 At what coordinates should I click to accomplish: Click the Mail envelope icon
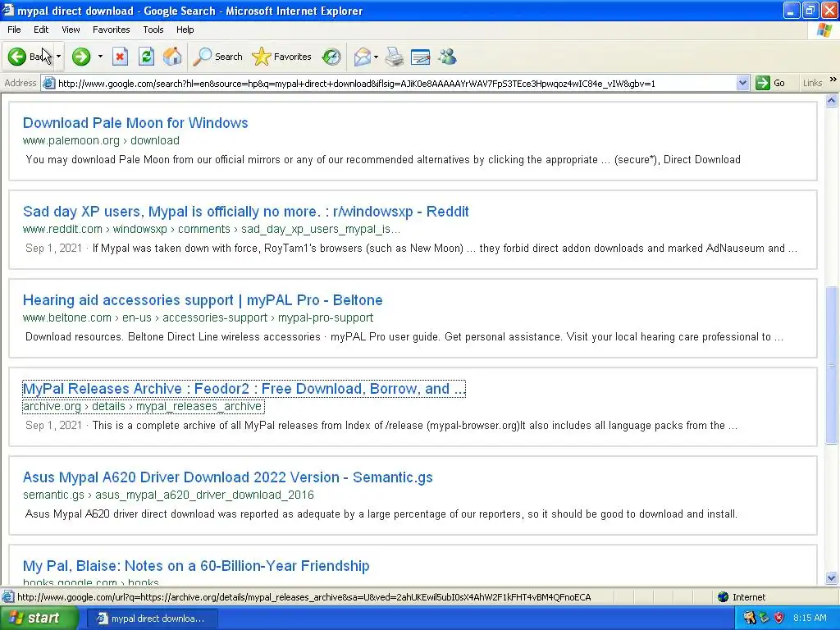[x=363, y=57]
